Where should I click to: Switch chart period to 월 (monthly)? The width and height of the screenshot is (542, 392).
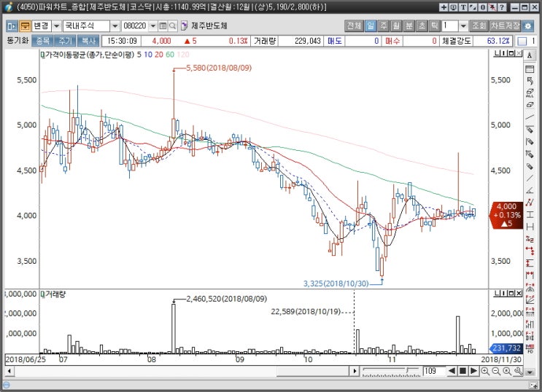[396, 26]
